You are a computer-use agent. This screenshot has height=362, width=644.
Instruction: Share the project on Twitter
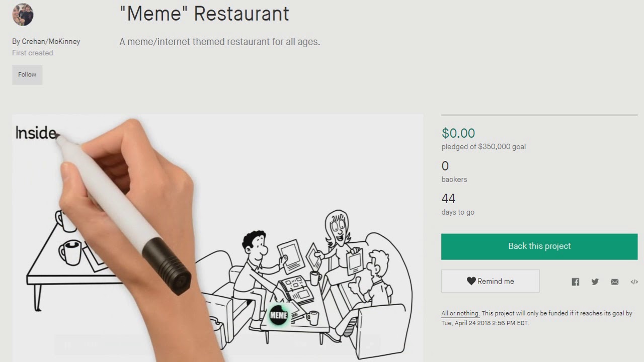pos(595,282)
